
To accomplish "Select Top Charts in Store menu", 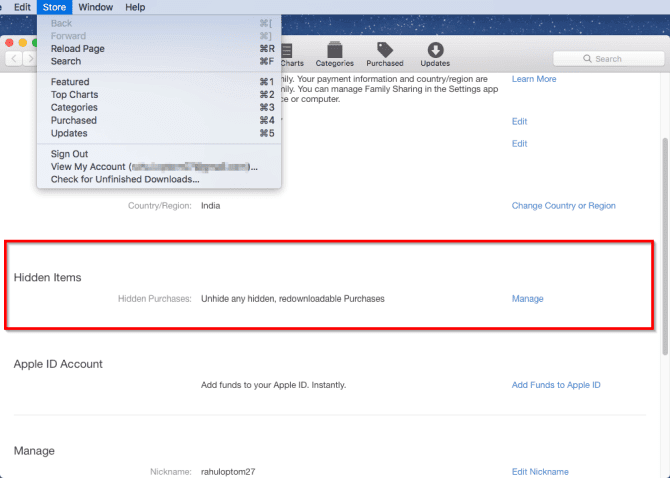I will pyautogui.click(x=159, y=94).
